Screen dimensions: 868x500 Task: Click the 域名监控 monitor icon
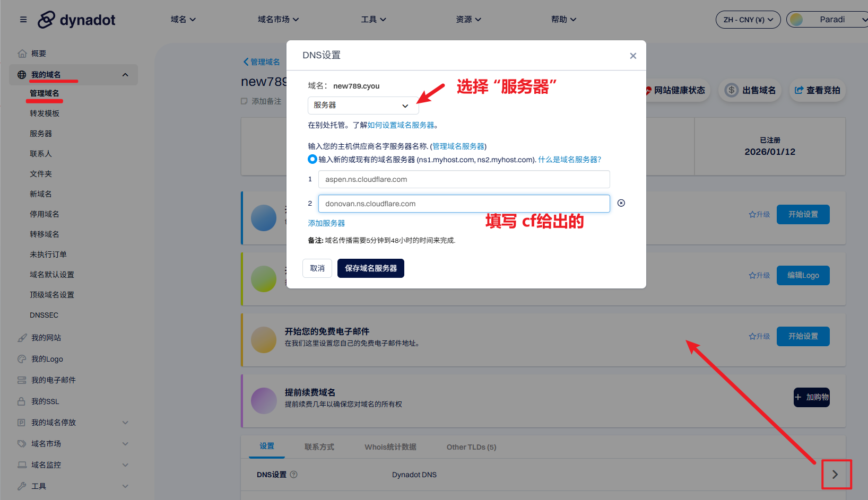(x=22, y=465)
